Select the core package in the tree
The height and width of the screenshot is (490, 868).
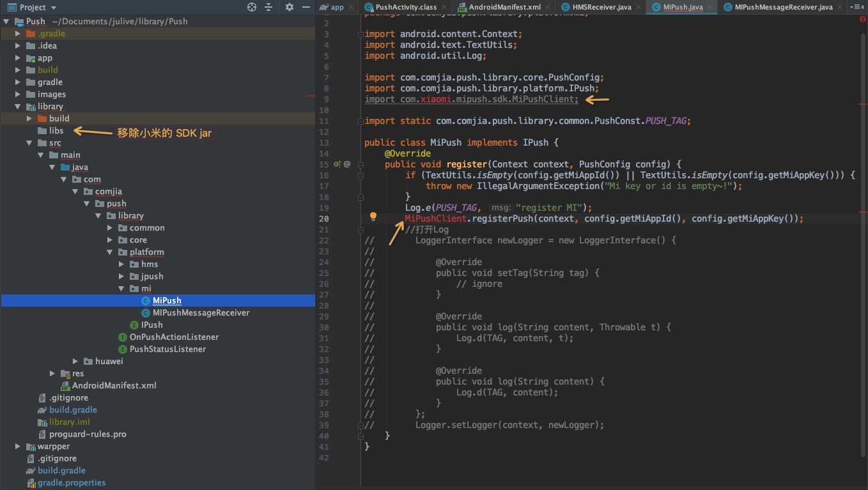tap(132, 240)
